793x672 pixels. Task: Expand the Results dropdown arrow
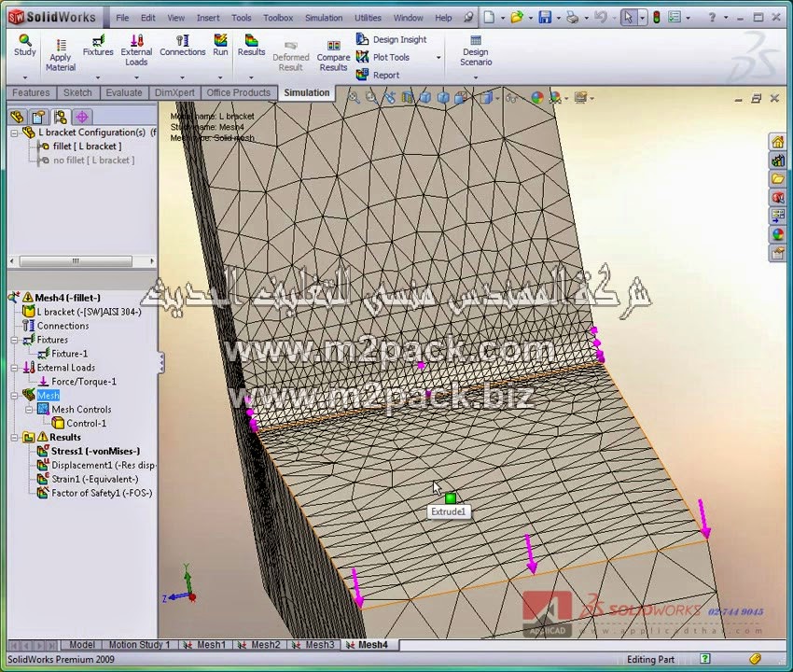point(251,77)
